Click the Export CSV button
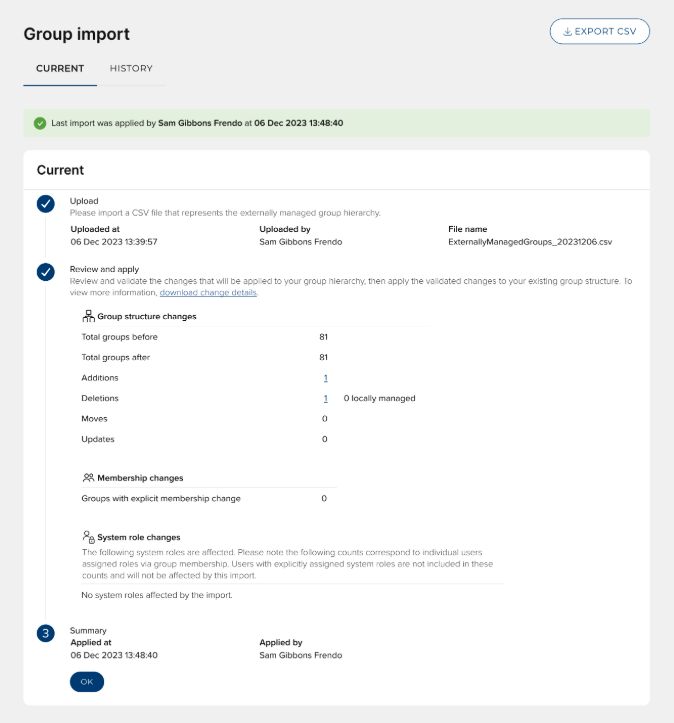This screenshot has width=674, height=723. coord(600,32)
